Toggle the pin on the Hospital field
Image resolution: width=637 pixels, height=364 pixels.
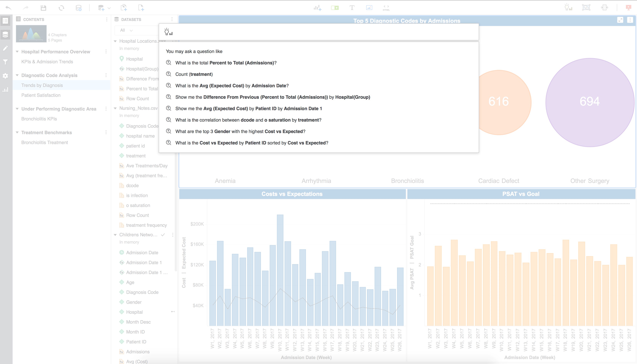[x=173, y=312]
